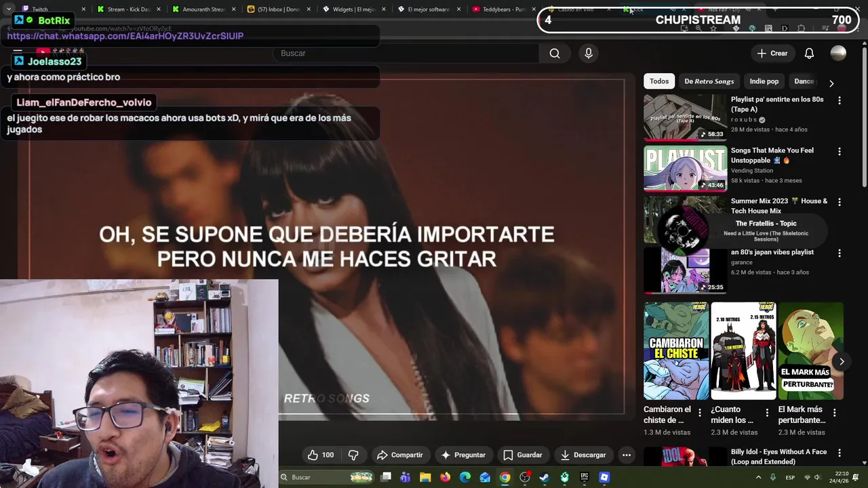Open options for 'El Mark más perturbante' short
Screen dimensions: 868x488
[x=834, y=412]
